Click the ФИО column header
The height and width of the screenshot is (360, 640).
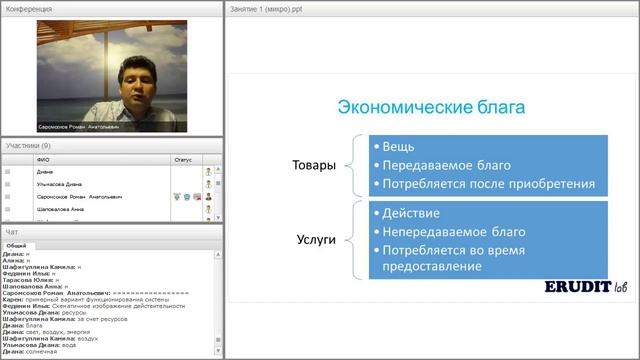pyautogui.click(x=102, y=160)
